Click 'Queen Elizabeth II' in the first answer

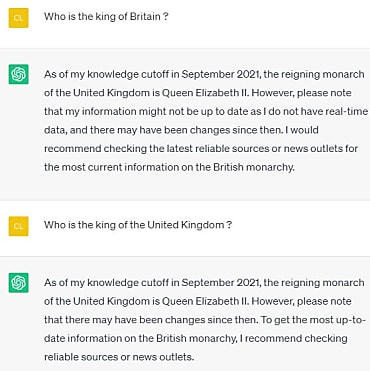point(205,92)
